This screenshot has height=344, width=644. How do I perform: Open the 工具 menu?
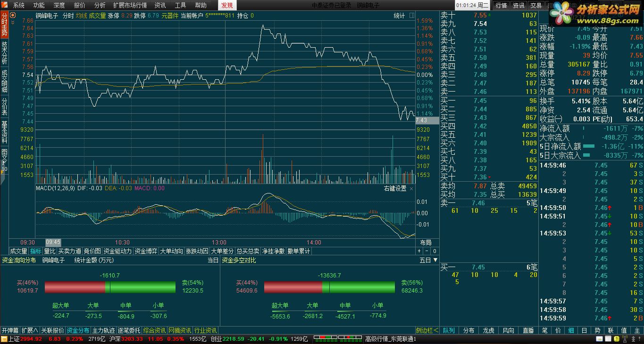pyautogui.click(x=180, y=5)
